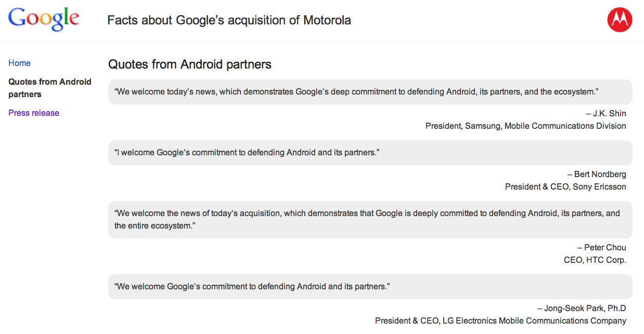This screenshot has width=644, height=334.
Task: Click the Samsung Mobile Communications Division title
Action: click(526, 126)
